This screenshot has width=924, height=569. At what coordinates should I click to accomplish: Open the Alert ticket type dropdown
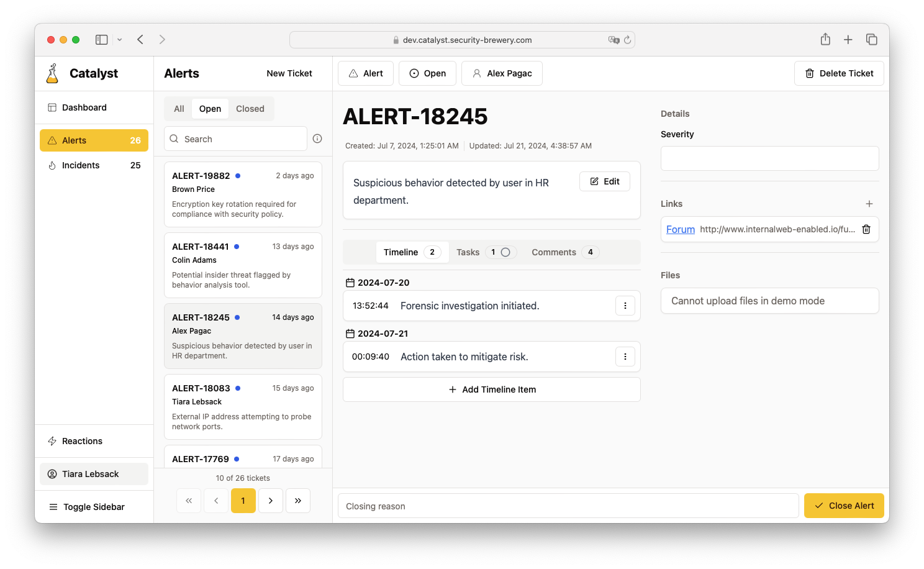[x=365, y=73]
